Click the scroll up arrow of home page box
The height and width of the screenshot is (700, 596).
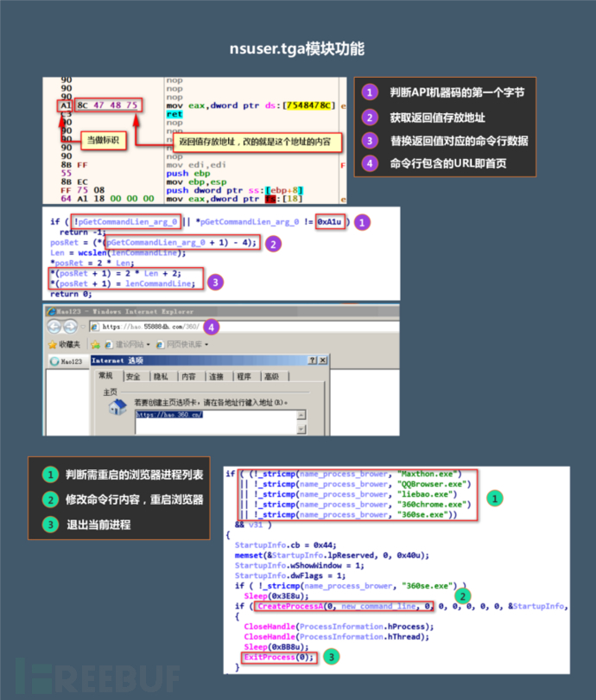pyautogui.click(x=301, y=415)
